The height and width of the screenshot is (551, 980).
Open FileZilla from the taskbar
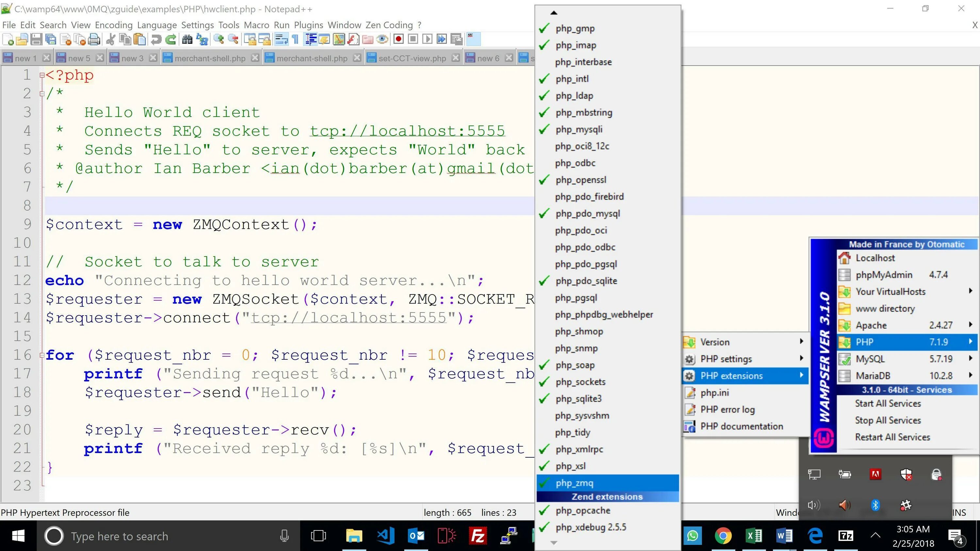[478, 536]
